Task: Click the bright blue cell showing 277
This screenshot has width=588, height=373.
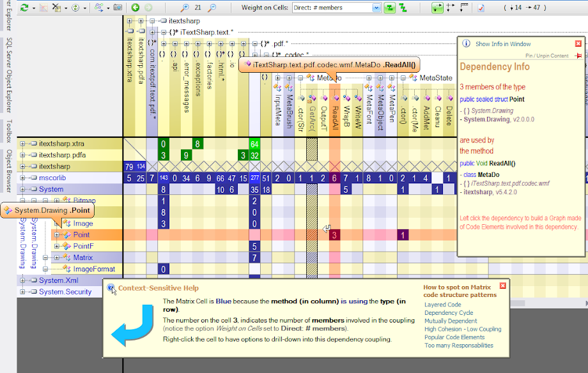Action: click(254, 178)
